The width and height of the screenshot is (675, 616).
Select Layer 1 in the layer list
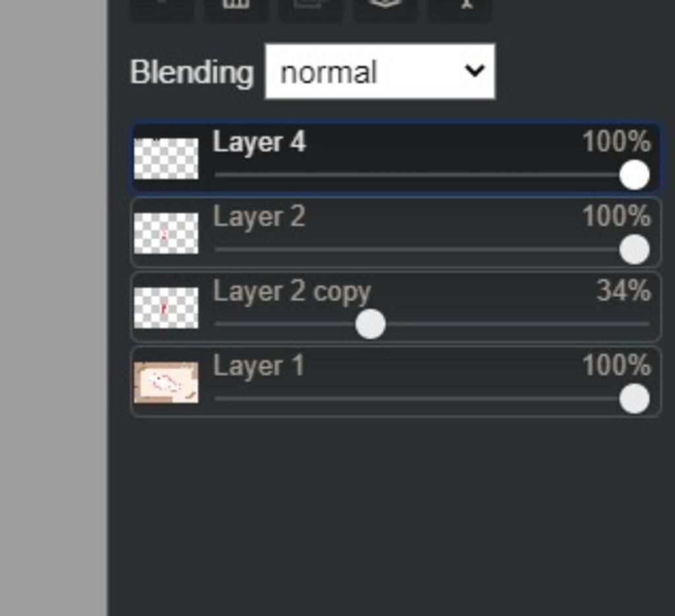(x=396, y=382)
